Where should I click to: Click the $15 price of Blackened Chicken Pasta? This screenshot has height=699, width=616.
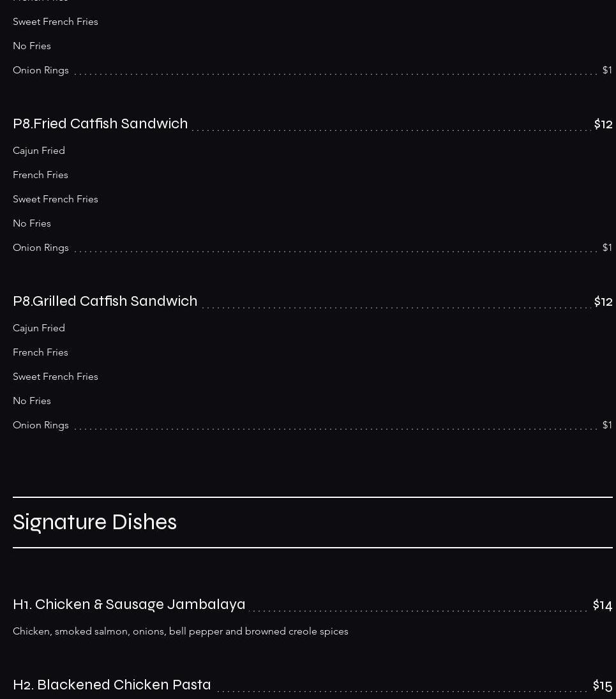pyautogui.click(x=603, y=685)
